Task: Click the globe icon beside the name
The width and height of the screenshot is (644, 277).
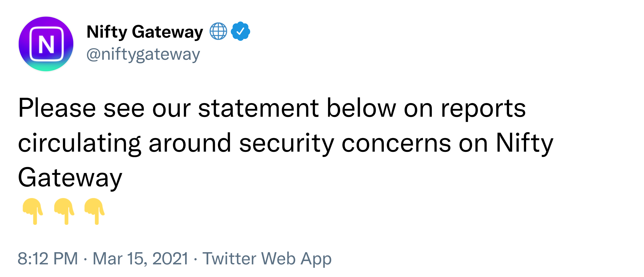Action: pyautogui.click(x=218, y=31)
